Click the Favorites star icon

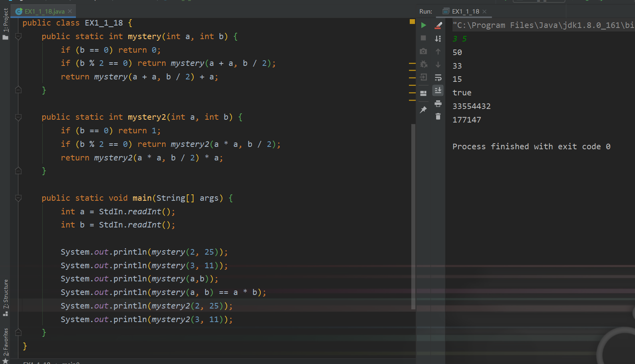[x=6, y=361]
